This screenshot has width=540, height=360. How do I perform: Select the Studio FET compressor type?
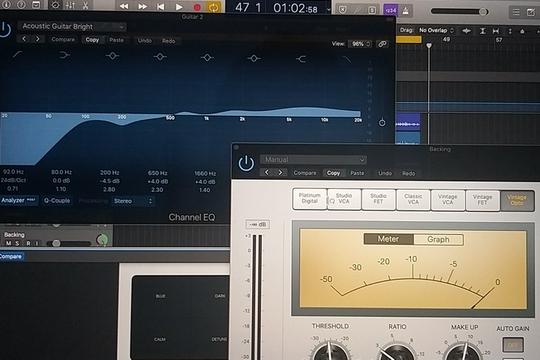378,199
